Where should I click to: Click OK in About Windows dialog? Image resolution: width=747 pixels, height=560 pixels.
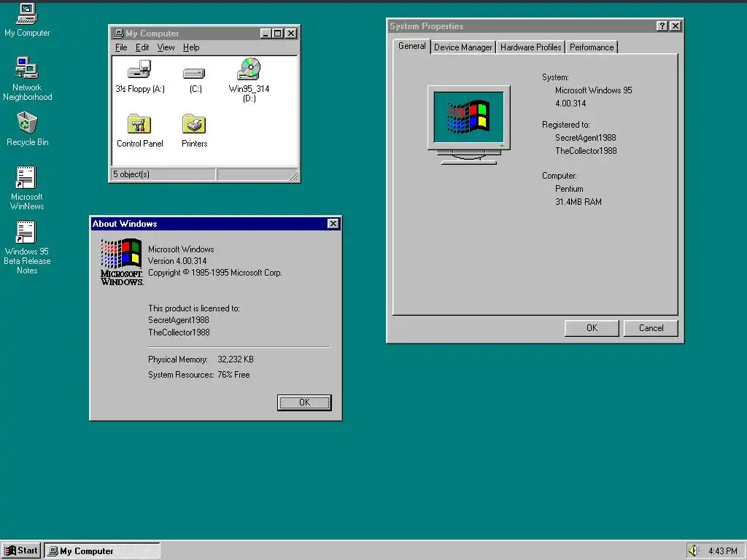click(x=304, y=402)
